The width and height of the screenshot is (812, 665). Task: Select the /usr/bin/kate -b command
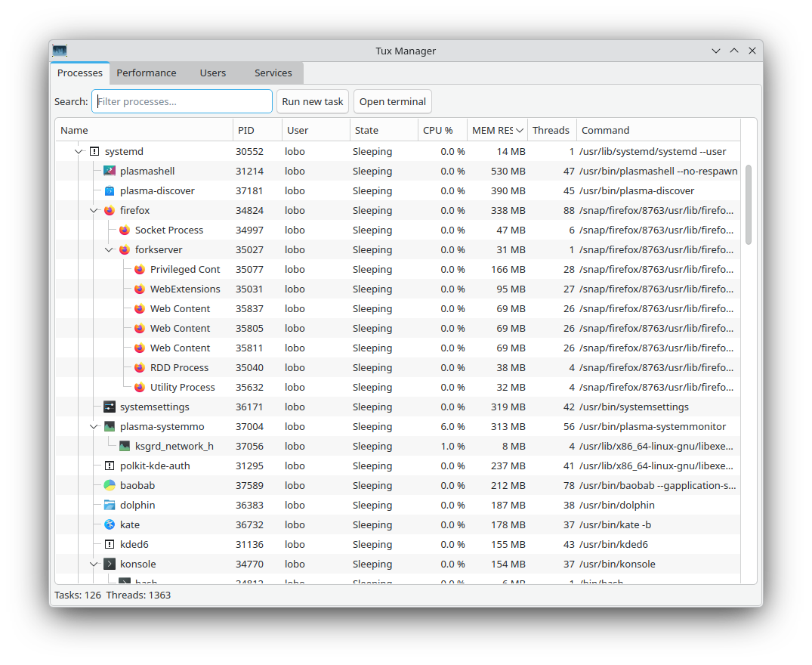coord(615,524)
